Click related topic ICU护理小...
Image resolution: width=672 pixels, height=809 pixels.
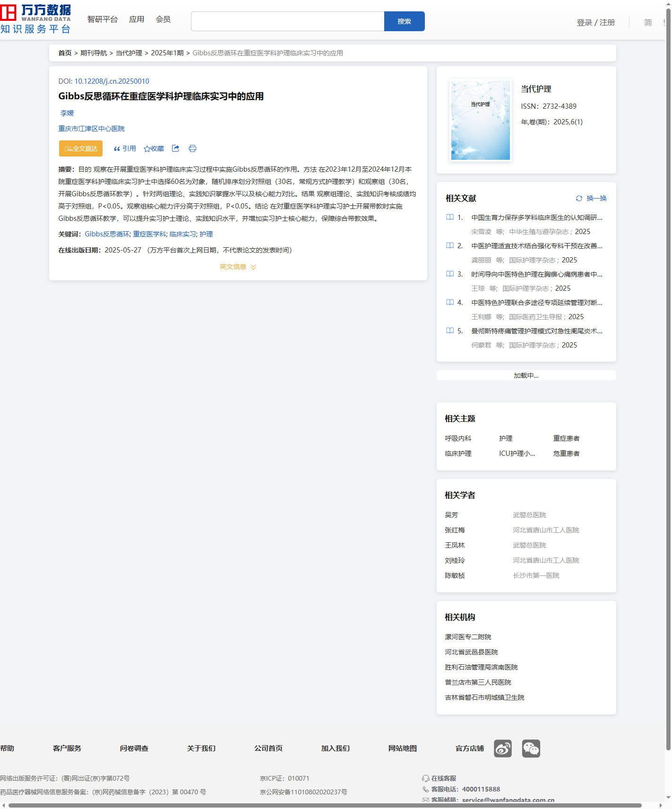(517, 453)
